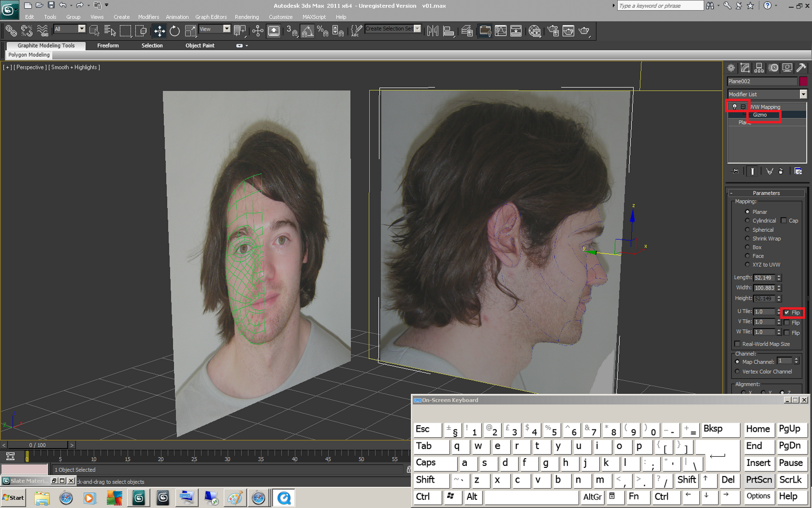Open the Modifiers menu
Image resolution: width=812 pixels, height=508 pixels.
[x=149, y=17]
